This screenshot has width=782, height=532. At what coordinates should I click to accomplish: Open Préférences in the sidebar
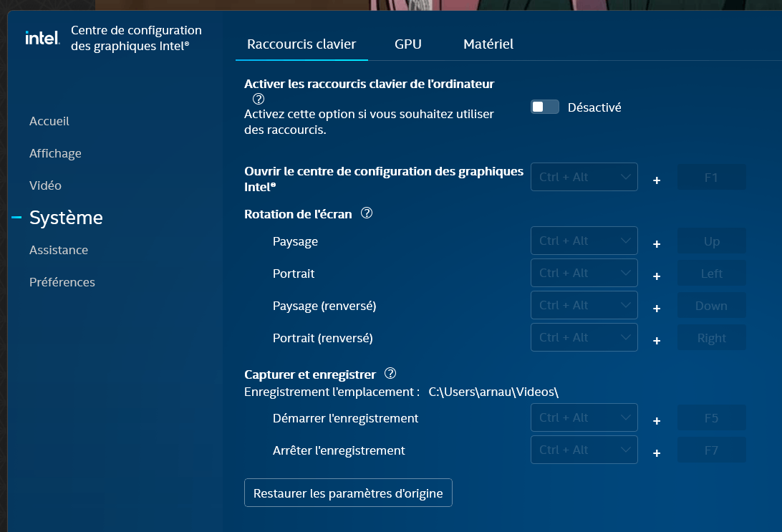pos(62,282)
